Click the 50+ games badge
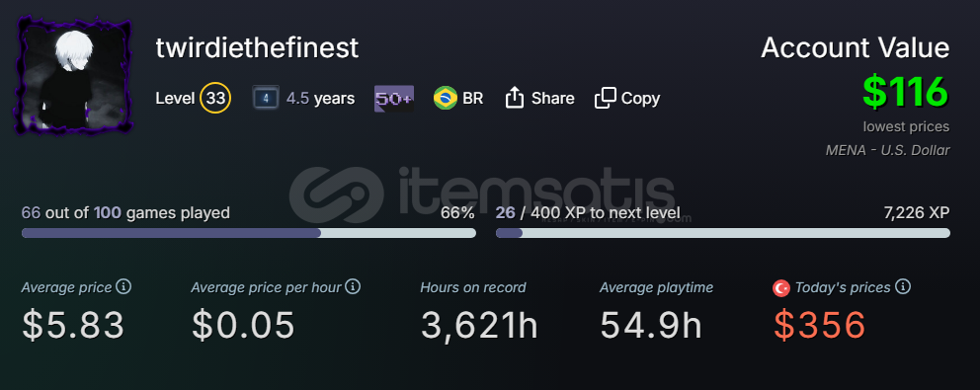 pos(394,98)
